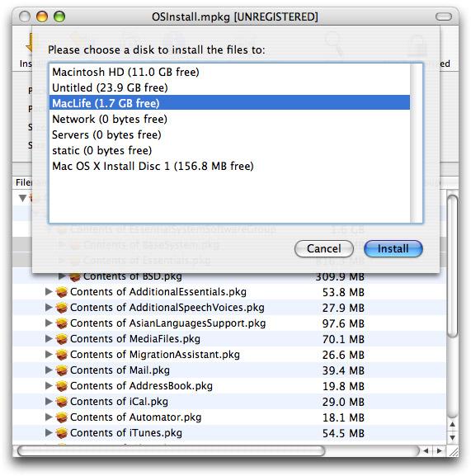Choose Untitled (23.9 GB free) disk
471x476 pixels.
[x=229, y=87]
